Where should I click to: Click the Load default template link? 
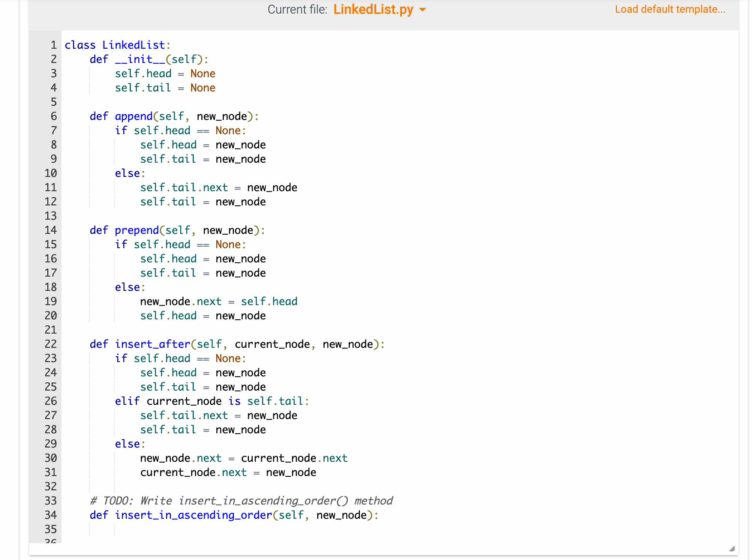click(x=670, y=9)
